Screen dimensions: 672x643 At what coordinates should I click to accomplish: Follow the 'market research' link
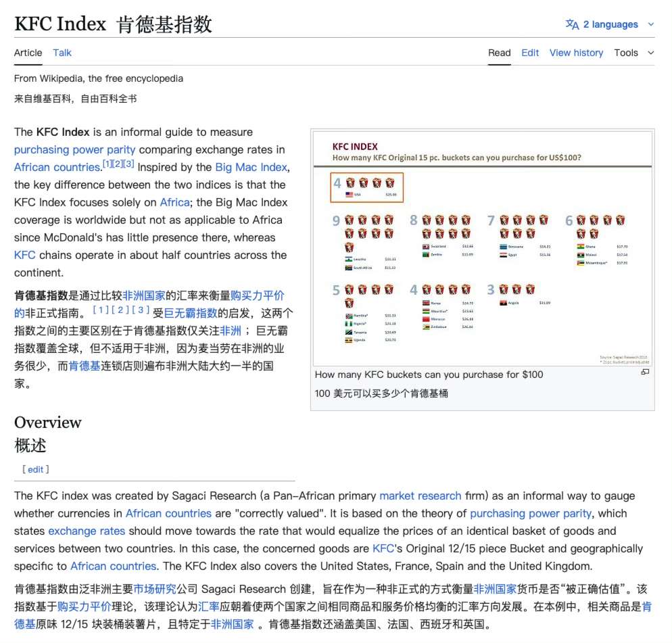tap(421, 496)
